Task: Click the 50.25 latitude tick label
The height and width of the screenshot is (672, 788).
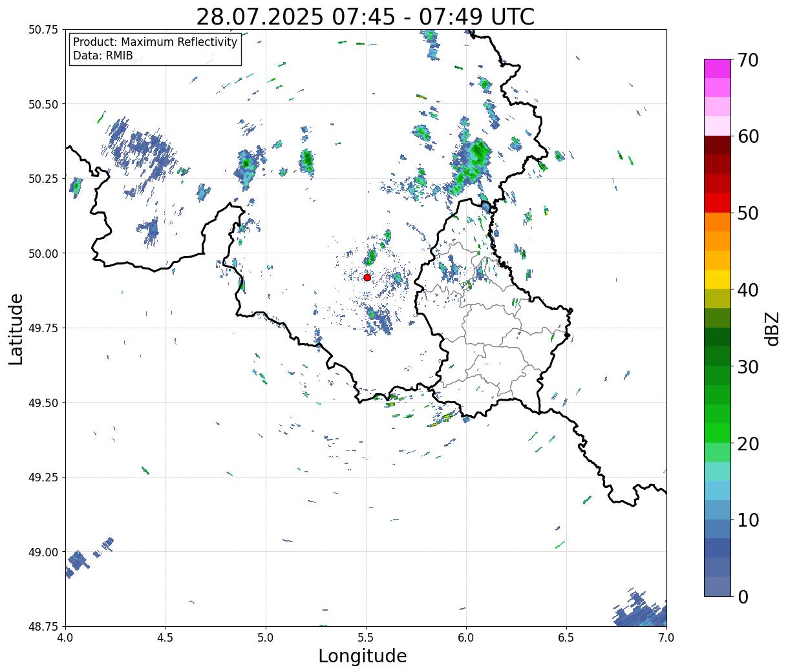Action: tap(43, 179)
